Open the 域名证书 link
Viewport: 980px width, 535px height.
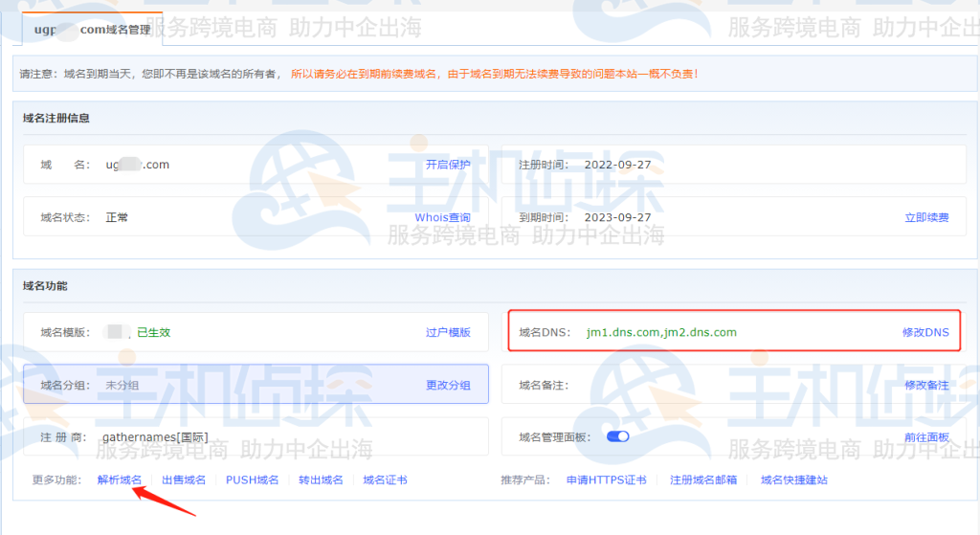[x=385, y=480]
